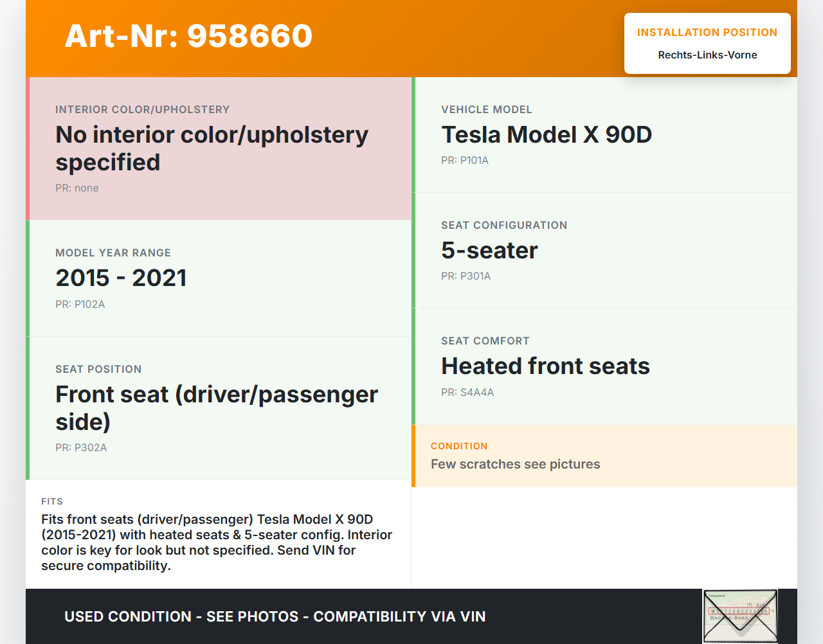Viewport: 823px width, 644px height.
Task: Click the fitment paragraph starting 'Fits front seats'
Action: pyautogui.click(x=217, y=542)
